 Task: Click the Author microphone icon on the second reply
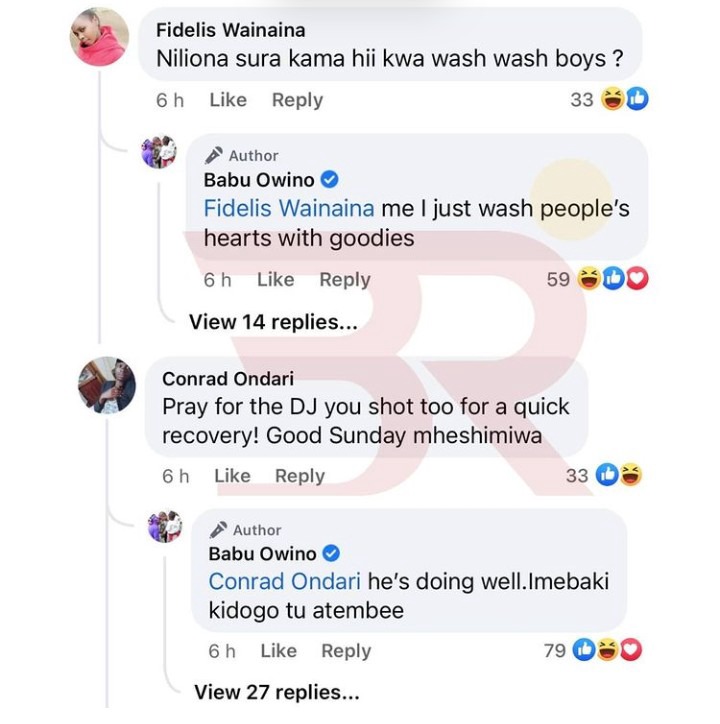pyautogui.click(x=218, y=530)
